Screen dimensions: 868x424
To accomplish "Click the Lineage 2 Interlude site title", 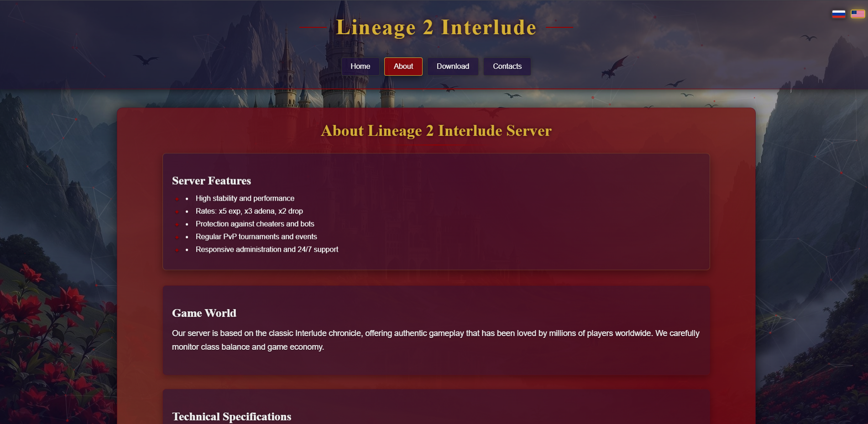I will pos(436,27).
